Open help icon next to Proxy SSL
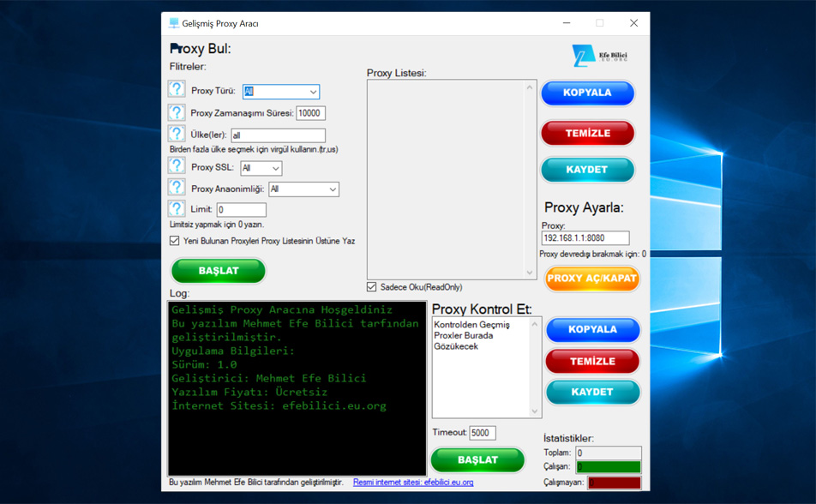Viewport: 816px width, 504px height. (177, 165)
